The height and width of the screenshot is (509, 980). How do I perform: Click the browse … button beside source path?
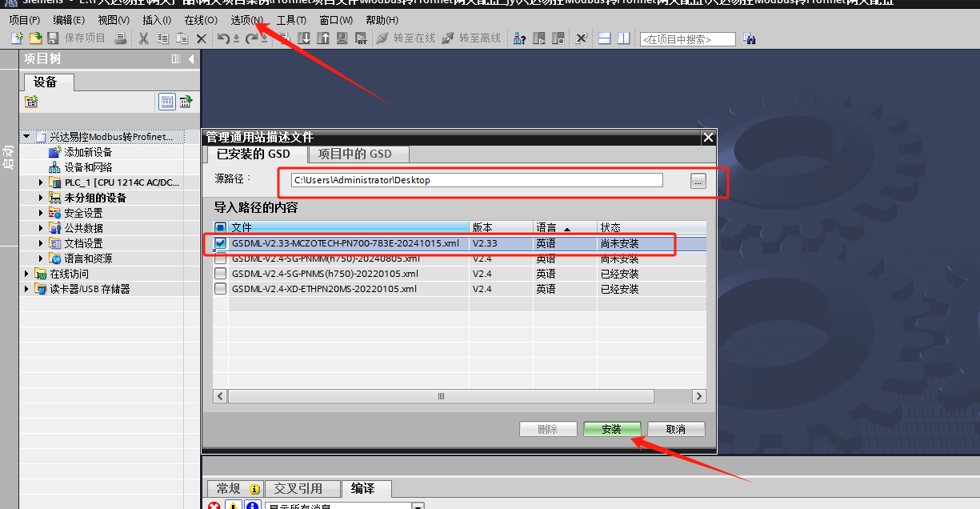coord(698,181)
